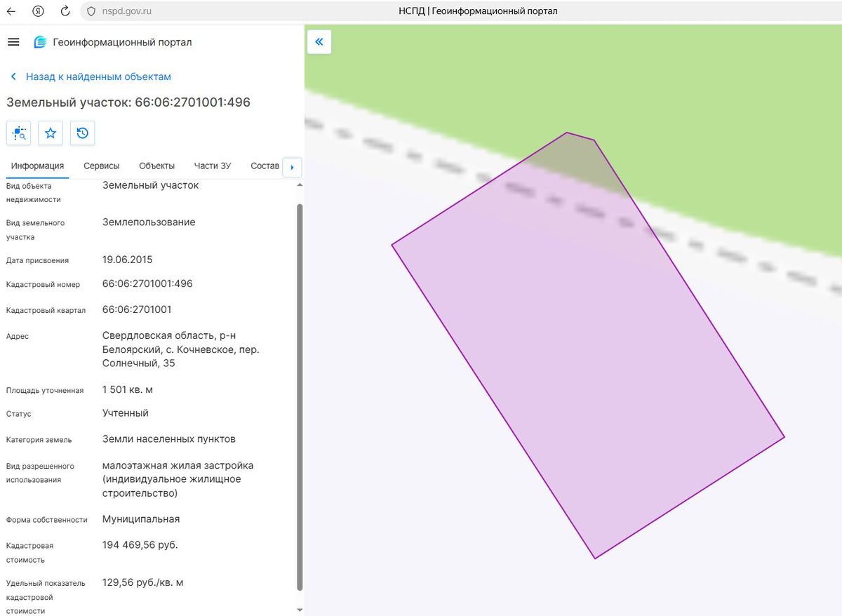Click the 'Форма собственности' field label

47,520
